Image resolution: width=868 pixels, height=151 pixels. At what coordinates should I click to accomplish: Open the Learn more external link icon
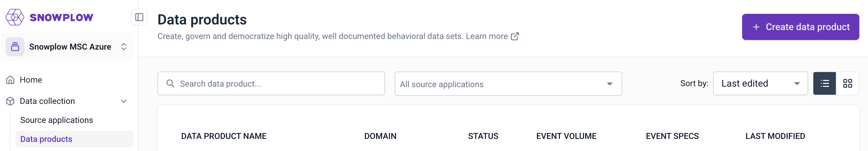tap(515, 36)
